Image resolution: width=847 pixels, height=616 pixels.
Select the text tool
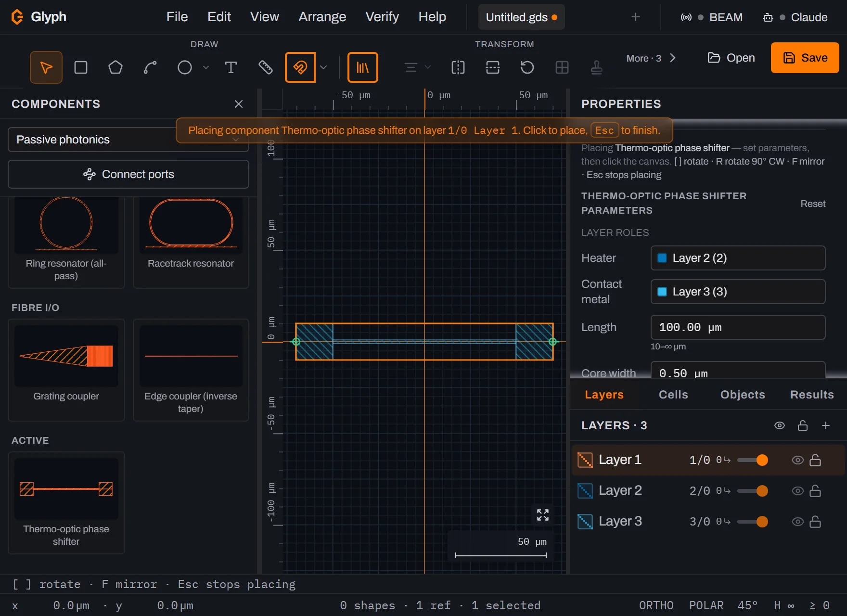click(231, 67)
